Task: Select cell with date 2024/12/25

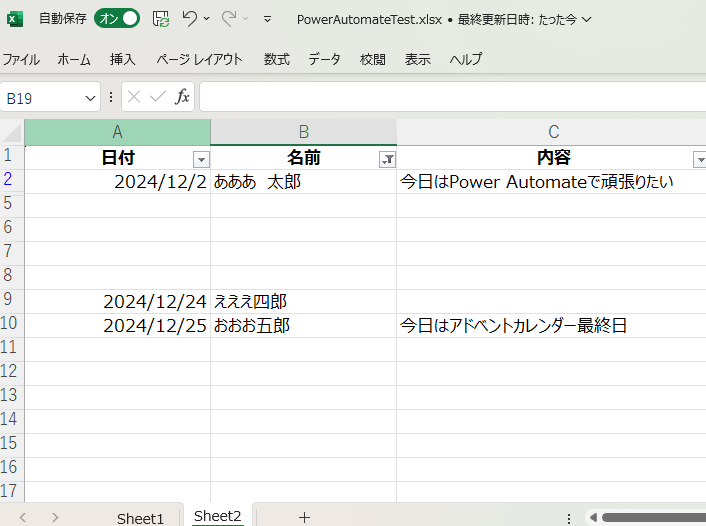Action: (x=118, y=326)
